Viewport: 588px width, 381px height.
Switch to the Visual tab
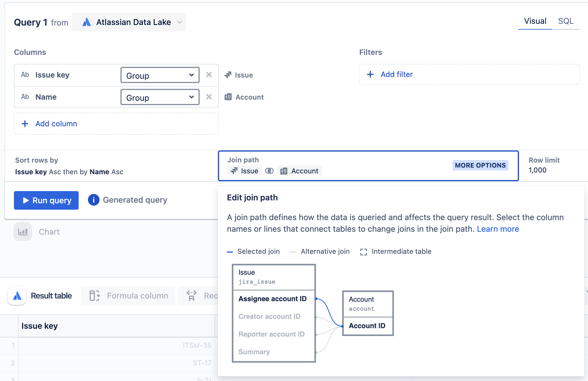[535, 21]
